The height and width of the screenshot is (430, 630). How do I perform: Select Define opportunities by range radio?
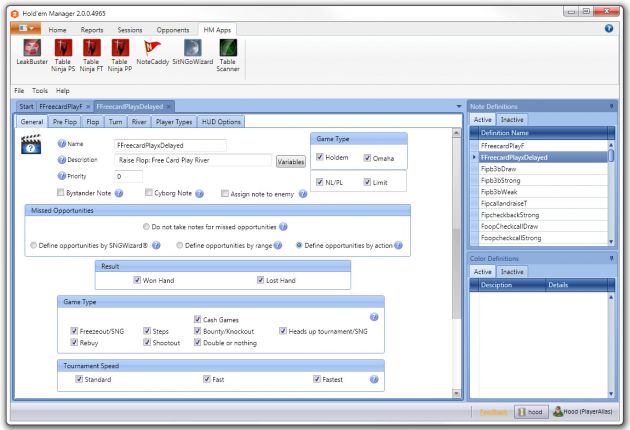(x=180, y=245)
